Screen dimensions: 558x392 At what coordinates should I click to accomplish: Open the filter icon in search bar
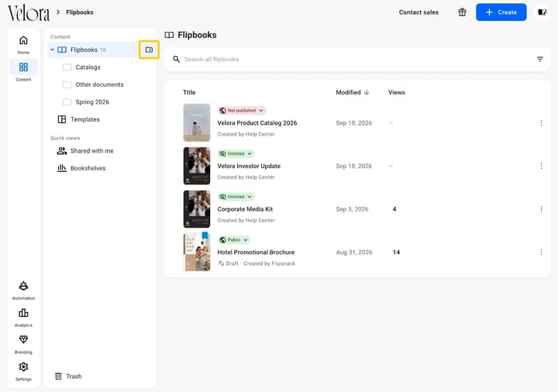(x=540, y=59)
